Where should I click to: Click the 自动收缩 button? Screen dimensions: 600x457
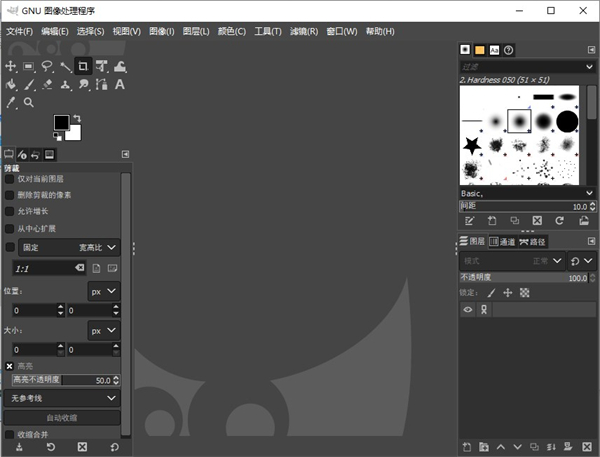[x=62, y=417]
